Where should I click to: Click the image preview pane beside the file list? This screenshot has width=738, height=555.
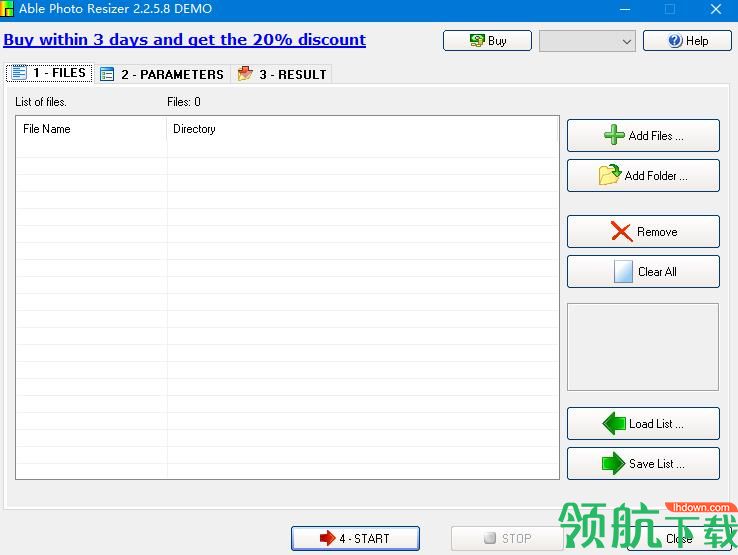[643, 347]
